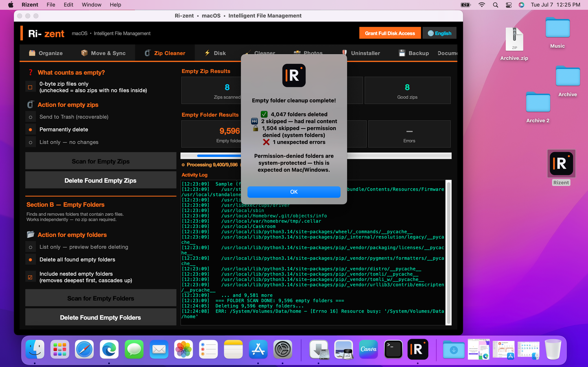Screen dimensions: 588x367
Task: Click Scan for Empty Zips button
Action: click(x=101, y=161)
